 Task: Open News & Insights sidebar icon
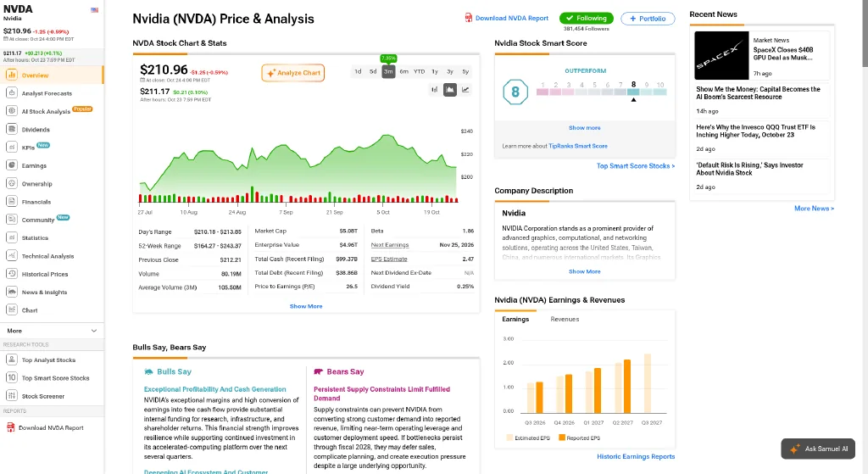(x=12, y=292)
